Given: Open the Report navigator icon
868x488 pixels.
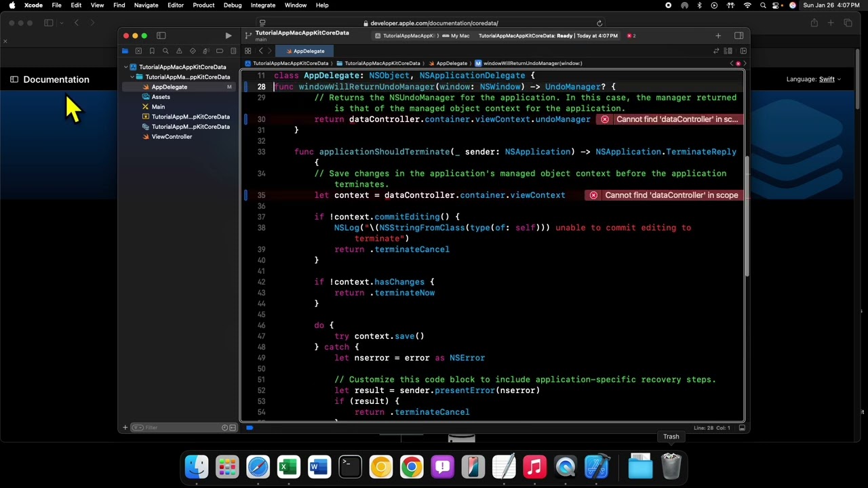Looking at the screenshot, I should click(233, 51).
